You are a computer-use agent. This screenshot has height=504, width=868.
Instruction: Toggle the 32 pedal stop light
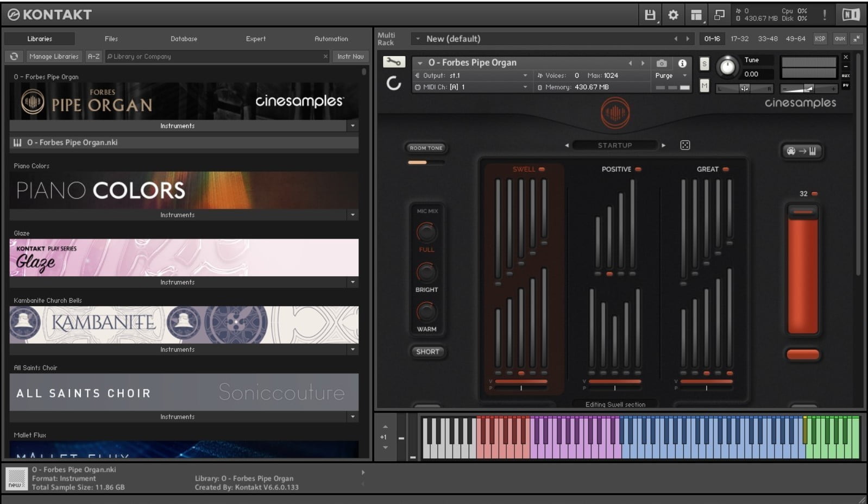click(814, 194)
